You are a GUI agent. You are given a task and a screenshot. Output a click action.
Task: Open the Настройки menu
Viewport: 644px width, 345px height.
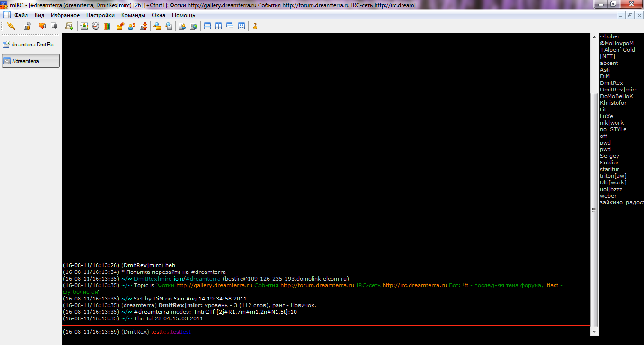100,15
